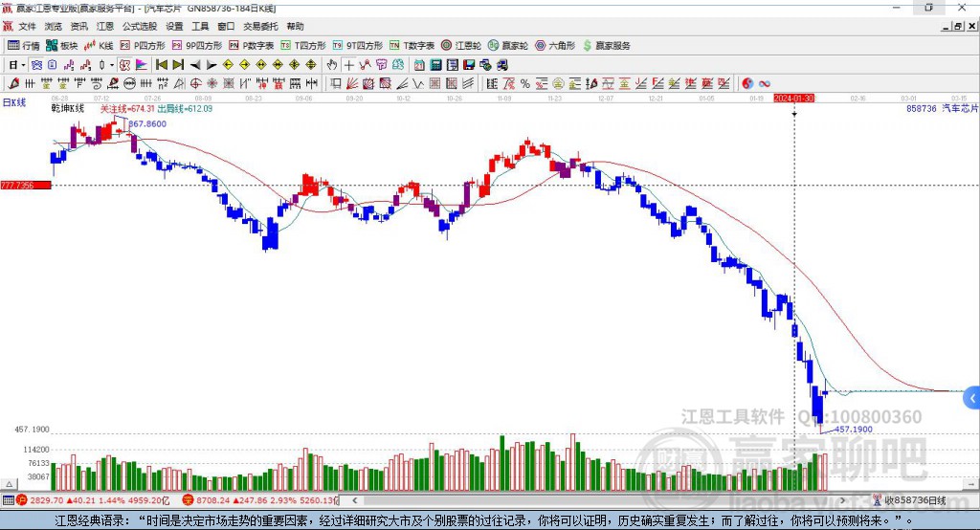This screenshot has width=980, height=530.
Task: Click the percent % tool icon
Action: point(525,83)
